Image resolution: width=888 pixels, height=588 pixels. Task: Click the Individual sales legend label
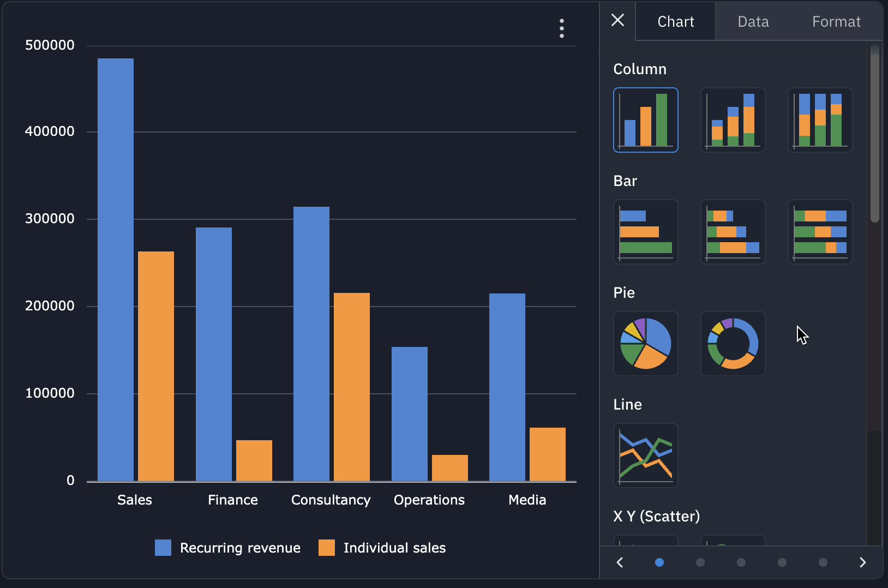(394, 548)
